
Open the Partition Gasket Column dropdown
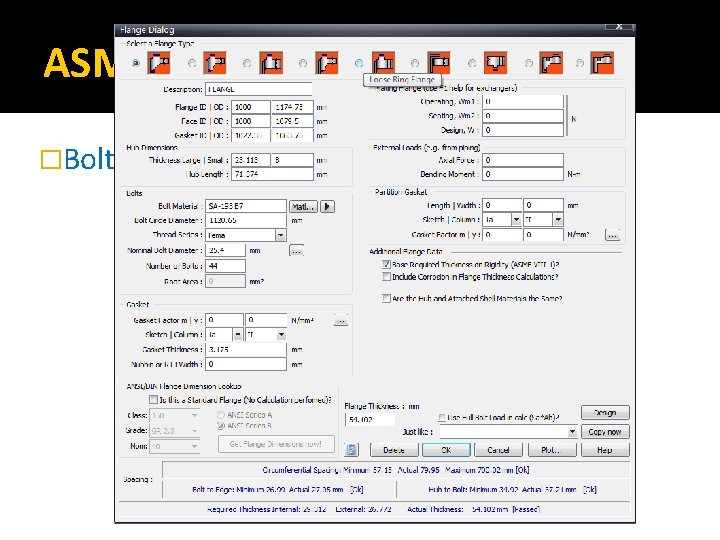click(557, 219)
